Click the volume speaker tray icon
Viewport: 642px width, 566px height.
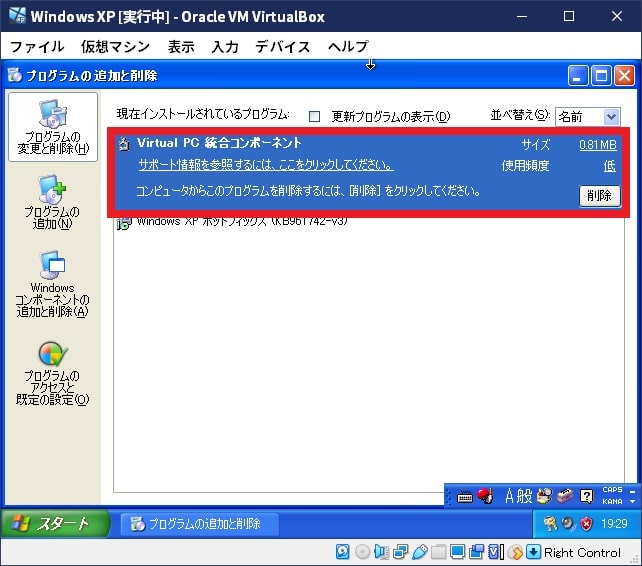[x=568, y=523]
